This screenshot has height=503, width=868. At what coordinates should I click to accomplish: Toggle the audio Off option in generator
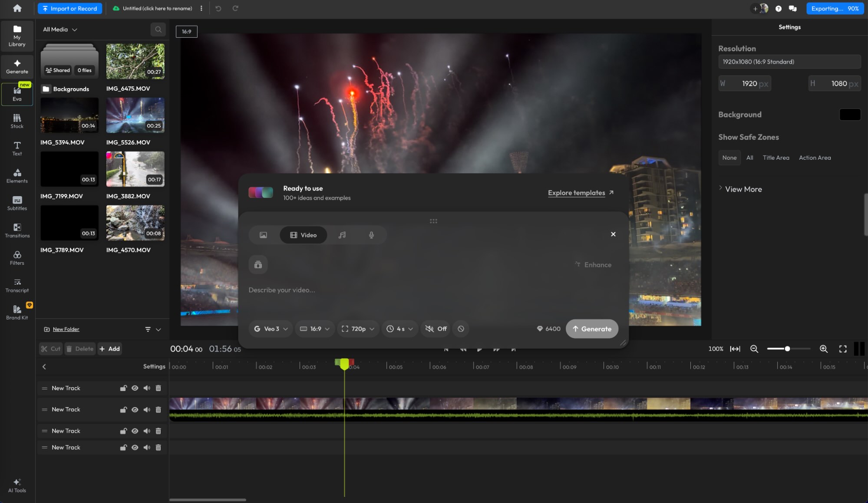tap(436, 329)
